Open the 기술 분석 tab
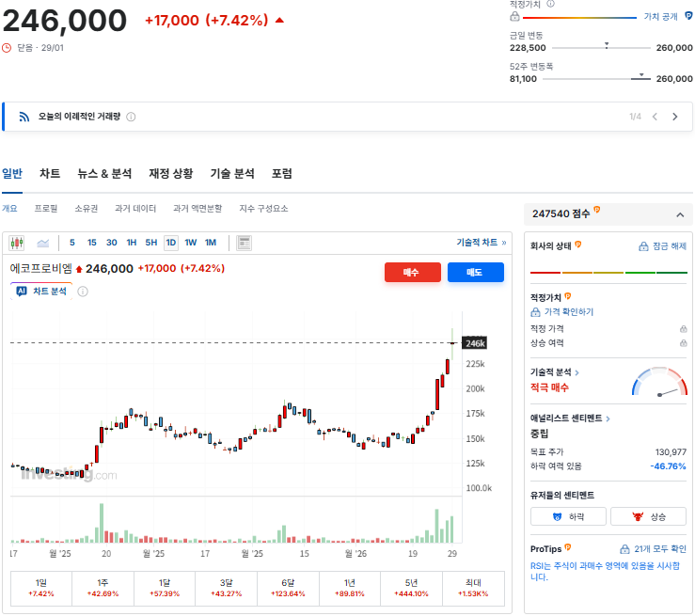 (232, 173)
